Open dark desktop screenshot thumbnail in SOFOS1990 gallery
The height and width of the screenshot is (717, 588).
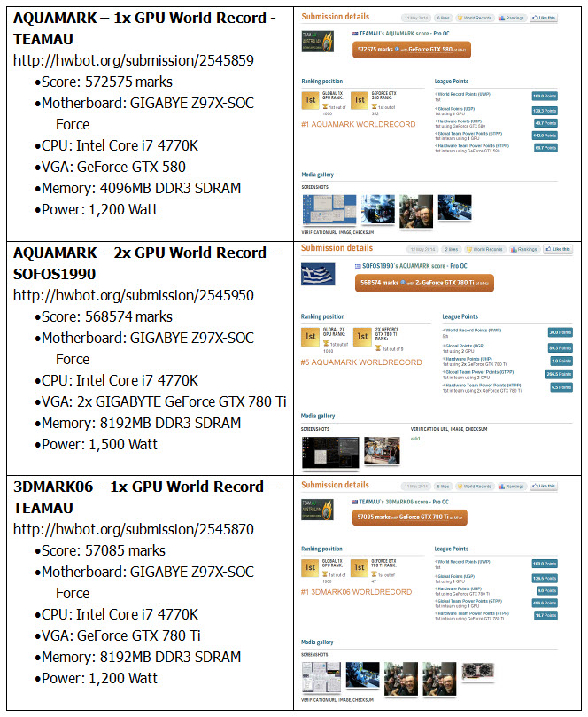pos(330,453)
